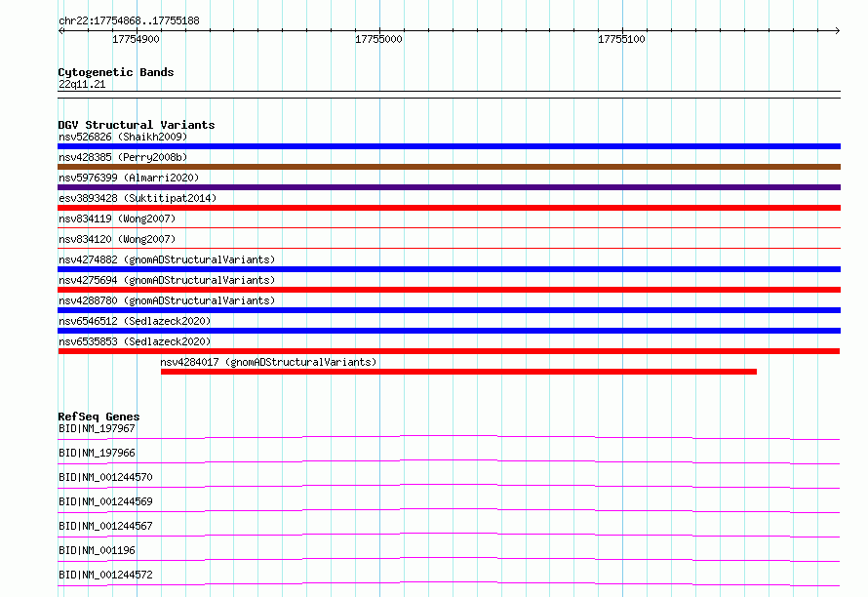Click the blue nsv526826 Shaikh2009 variant bar
The width and height of the screenshot is (868, 597).
point(449,146)
